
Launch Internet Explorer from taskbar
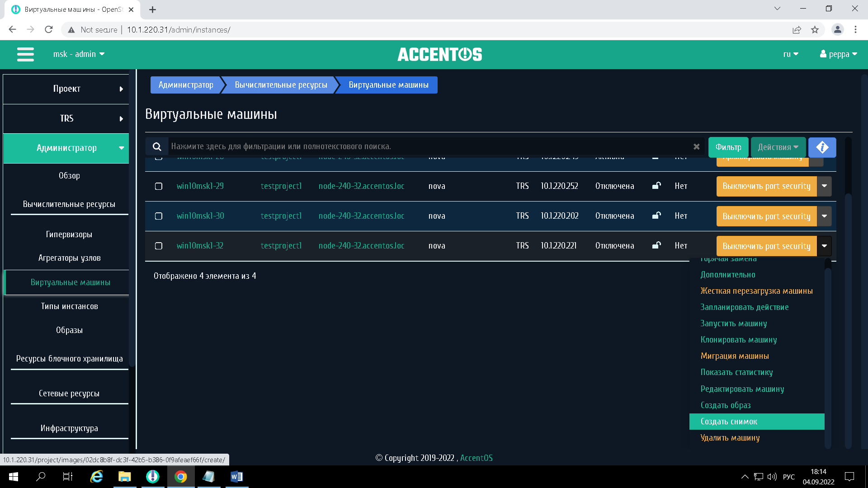pyautogui.click(x=96, y=476)
